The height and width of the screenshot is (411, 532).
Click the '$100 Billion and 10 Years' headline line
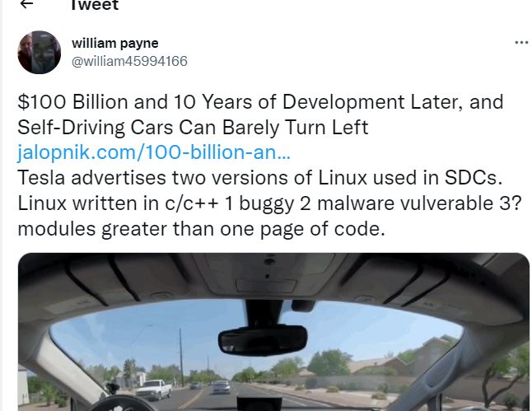pyautogui.click(x=260, y=101)
